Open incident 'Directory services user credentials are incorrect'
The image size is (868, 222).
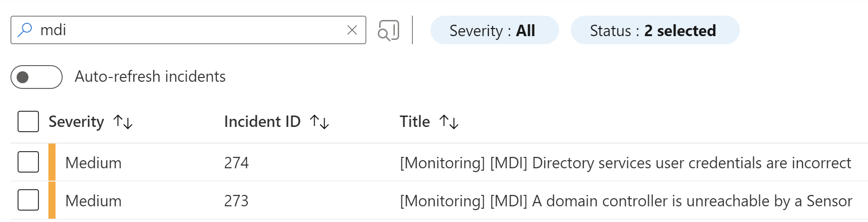click(625, 163)
